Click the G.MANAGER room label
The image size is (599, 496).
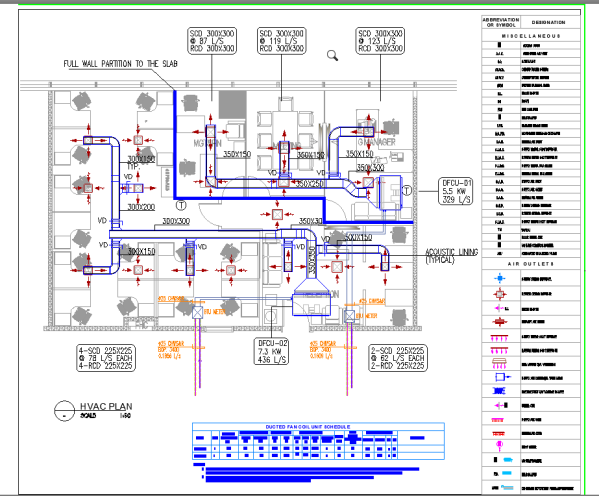[376, 142]
